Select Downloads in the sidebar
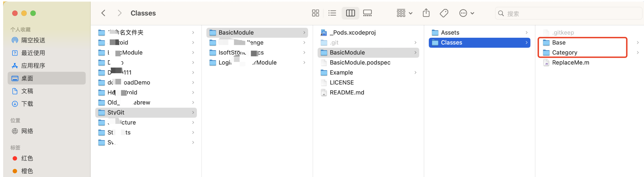Viewport: 644px width, 177px height. tap(27, 104)
